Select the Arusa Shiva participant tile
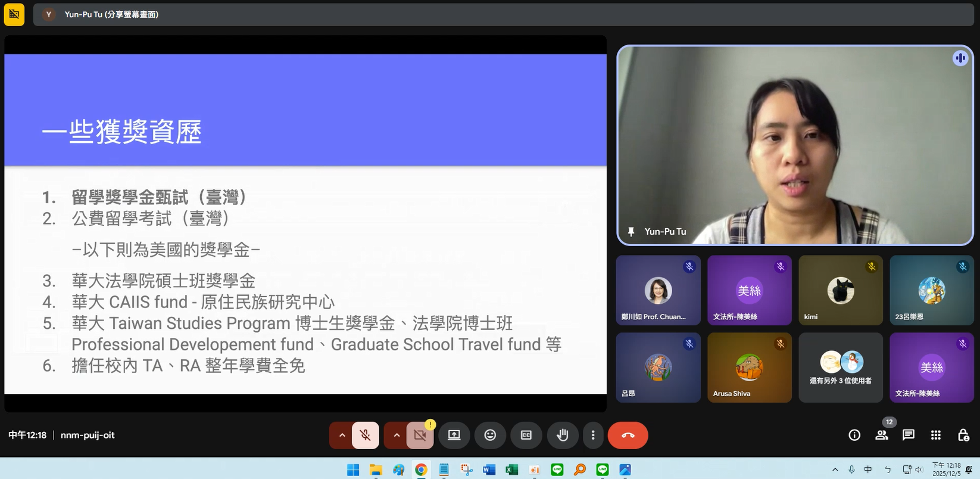 pyautogui.click(x=749, y=368)
